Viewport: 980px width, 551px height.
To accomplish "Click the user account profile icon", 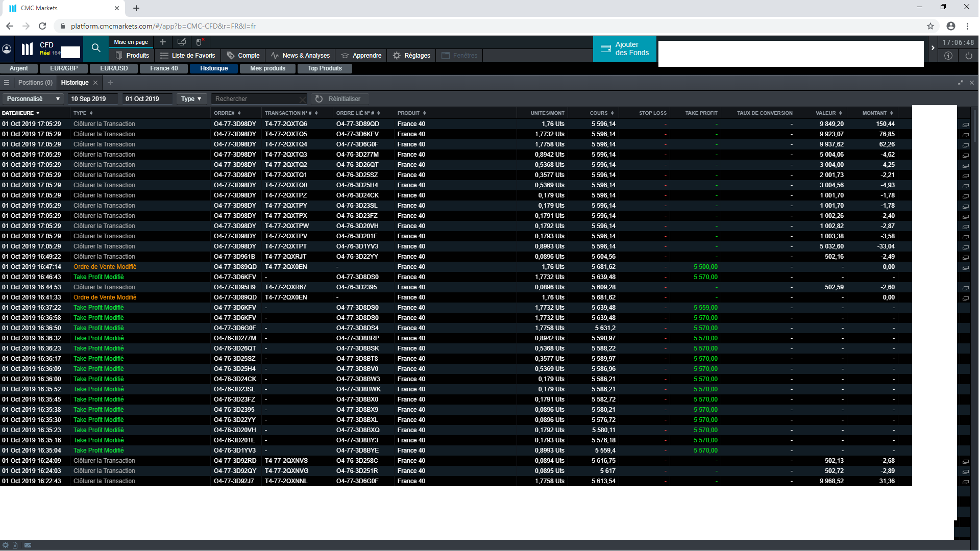I will pos(7,49).
